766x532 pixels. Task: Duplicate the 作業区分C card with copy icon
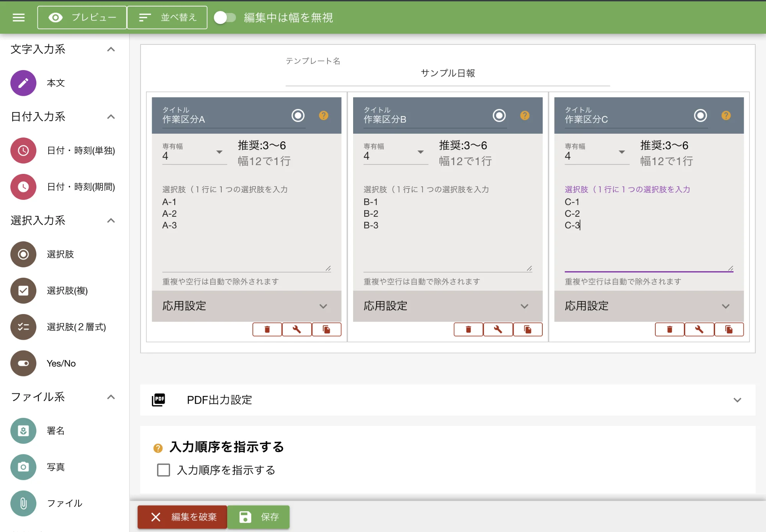pos(729,329)
